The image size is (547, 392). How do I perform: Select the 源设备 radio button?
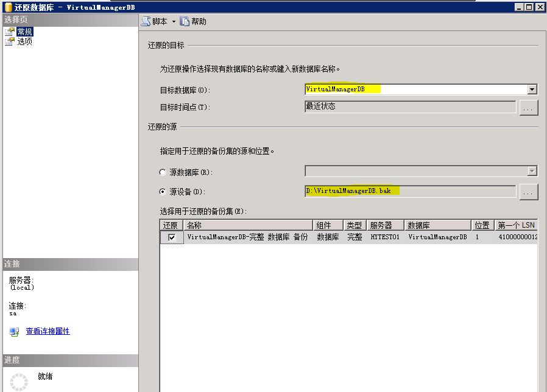click(x=163, y=192)
